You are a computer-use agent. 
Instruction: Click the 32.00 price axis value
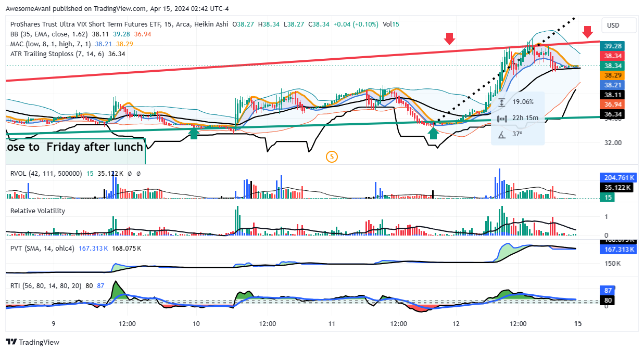[x=613, y=143]
